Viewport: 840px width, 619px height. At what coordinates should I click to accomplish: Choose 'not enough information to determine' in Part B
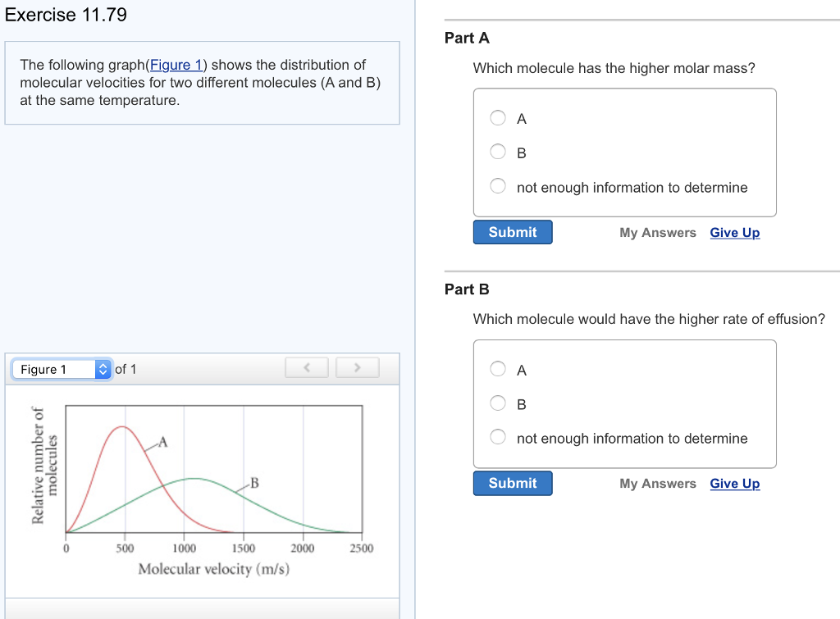point(498,436)
